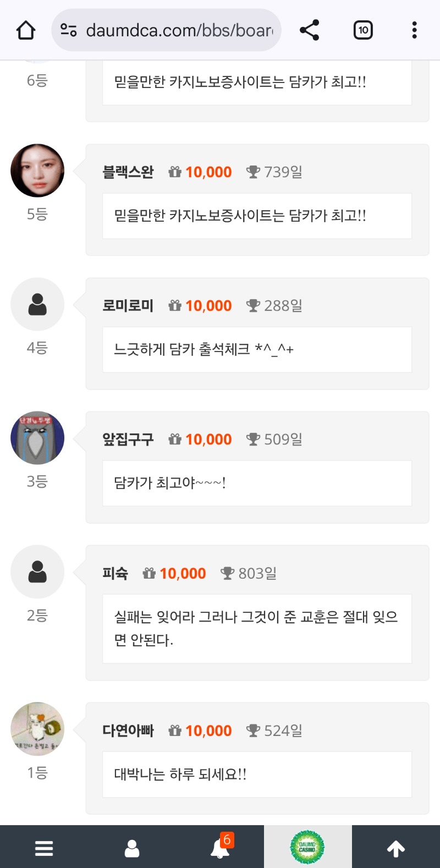Tap the 10,000 point amount for 피슈
This screenshot has height=868, width=440.
(183, 573)
